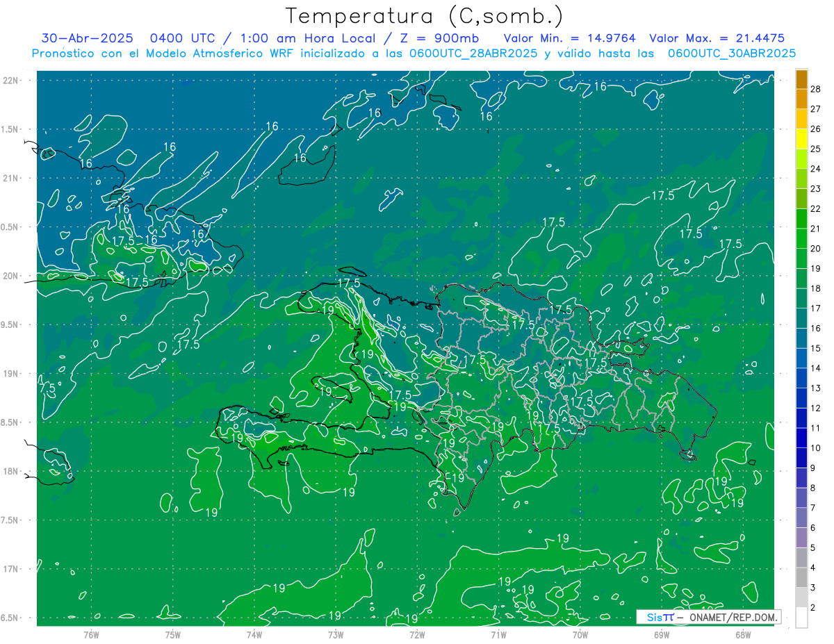This screenshot has width=834, height=644.
Task: Click the '70W' longitude axis label
Action: point(580,634)
